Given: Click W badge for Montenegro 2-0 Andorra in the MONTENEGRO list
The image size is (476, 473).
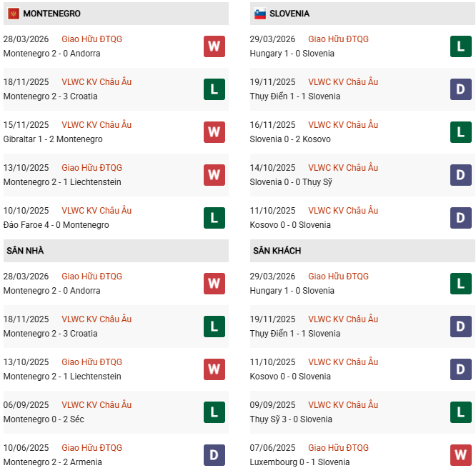Looking at the screenshot, I should tap(214, 46).
